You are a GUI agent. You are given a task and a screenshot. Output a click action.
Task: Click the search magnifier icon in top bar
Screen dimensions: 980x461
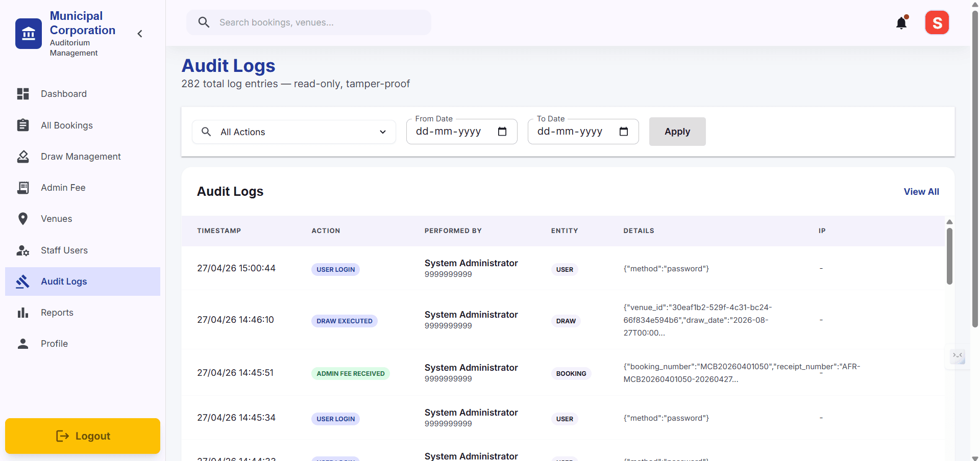pos(204,22)
